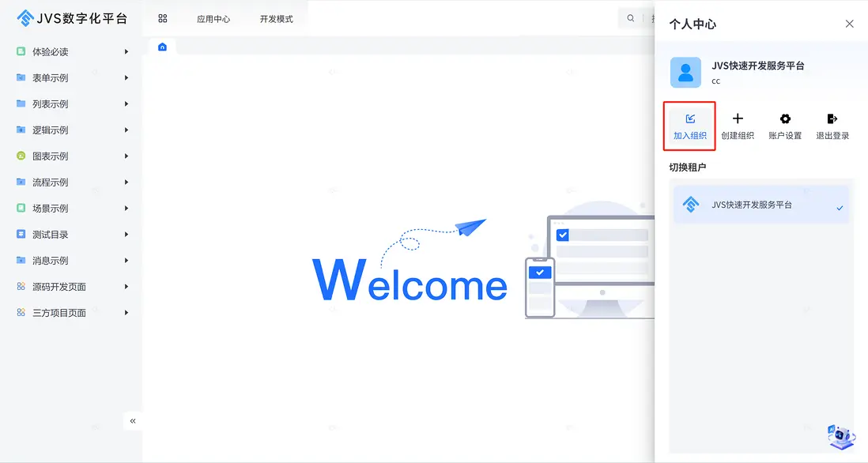Screen dimensions: 868x463
Task: Expand the 体验必读 arrow
Action: 126,51
